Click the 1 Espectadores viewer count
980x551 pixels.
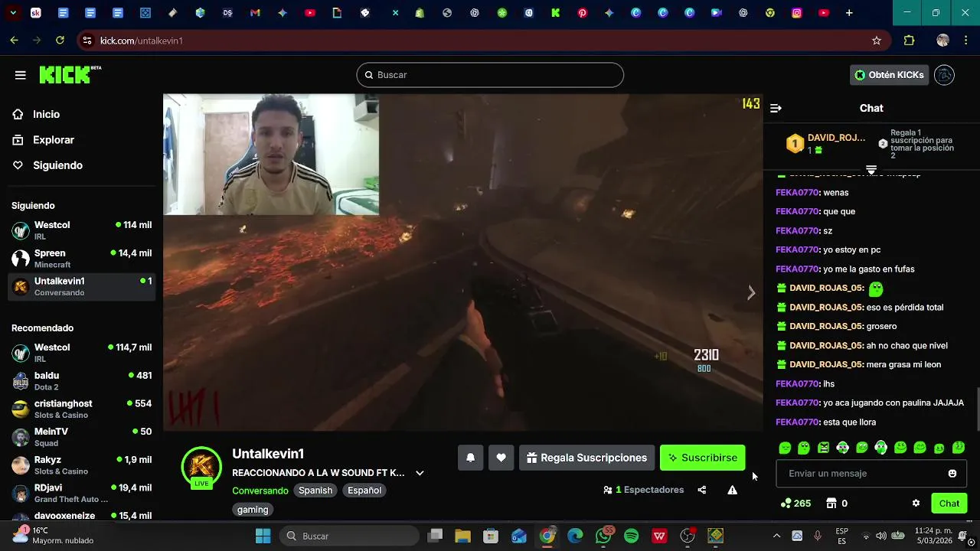[643, 490]
